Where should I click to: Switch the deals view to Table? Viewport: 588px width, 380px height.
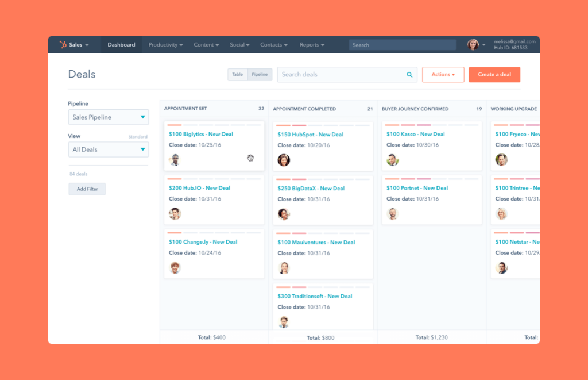coord(237,74)
